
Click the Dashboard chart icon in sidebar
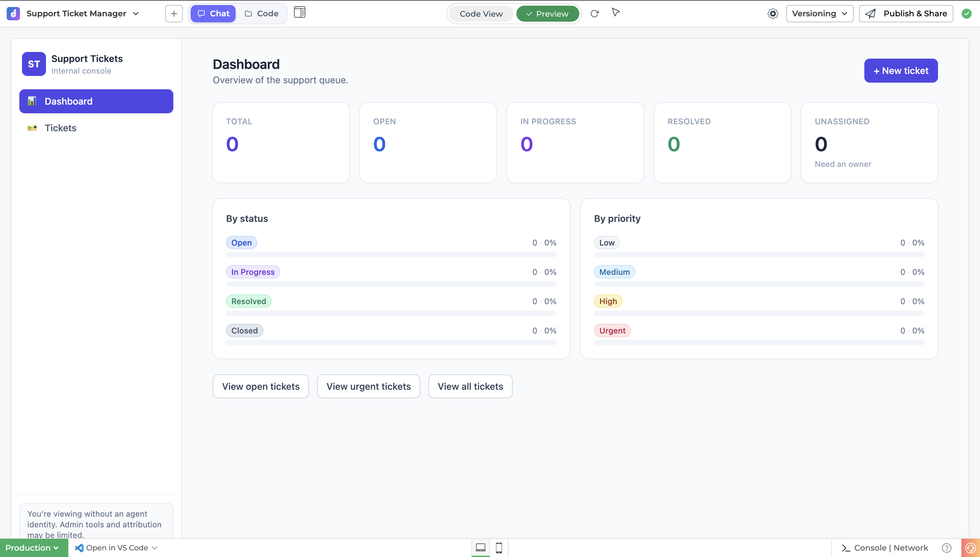coord(32,101)
